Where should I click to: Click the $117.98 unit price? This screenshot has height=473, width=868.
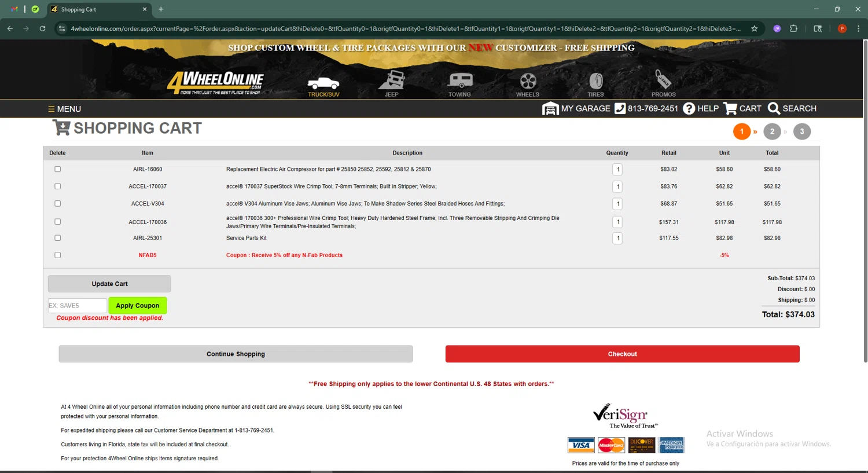pos(724,222)
